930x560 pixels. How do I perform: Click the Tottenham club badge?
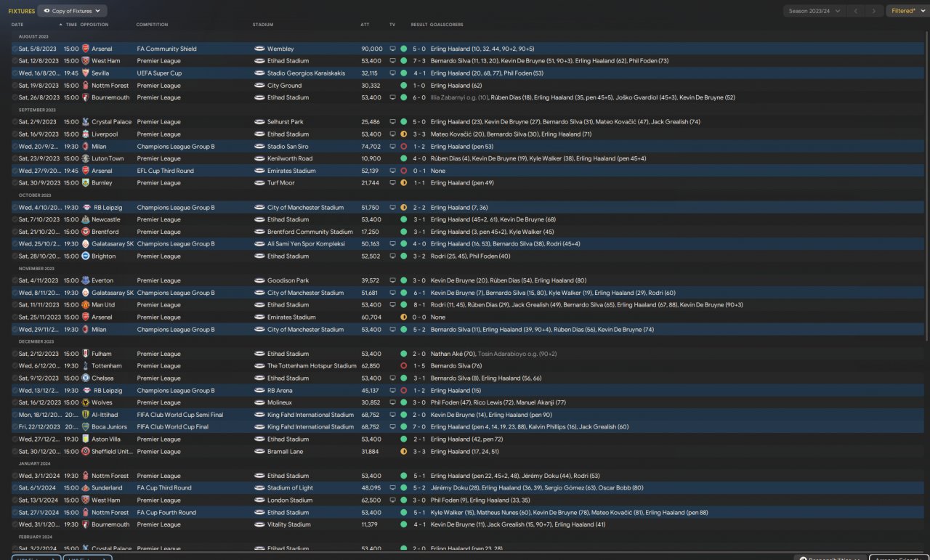(x=86, y=366)
